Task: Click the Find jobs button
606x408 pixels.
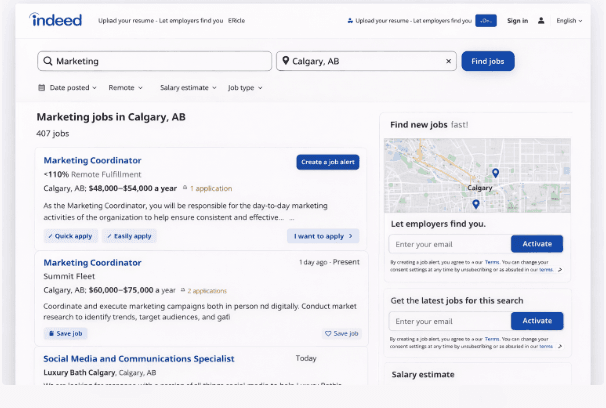Action: tap(488, 61)
